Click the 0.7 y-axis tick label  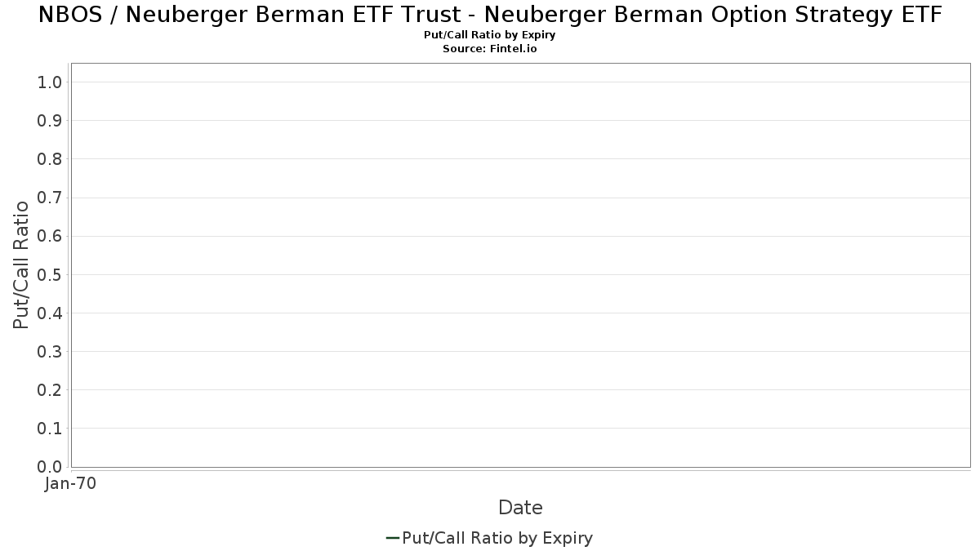tap(50, 198)
